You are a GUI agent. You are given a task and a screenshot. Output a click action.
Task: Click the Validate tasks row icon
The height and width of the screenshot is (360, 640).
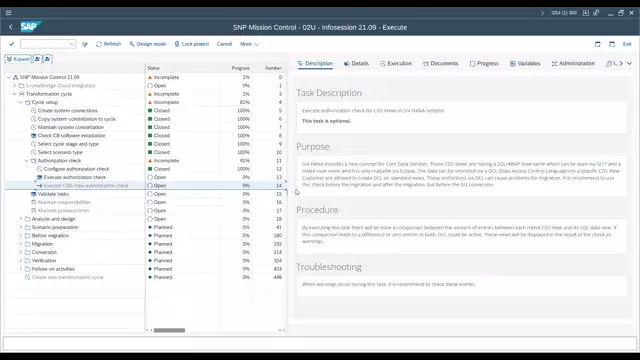33,194
